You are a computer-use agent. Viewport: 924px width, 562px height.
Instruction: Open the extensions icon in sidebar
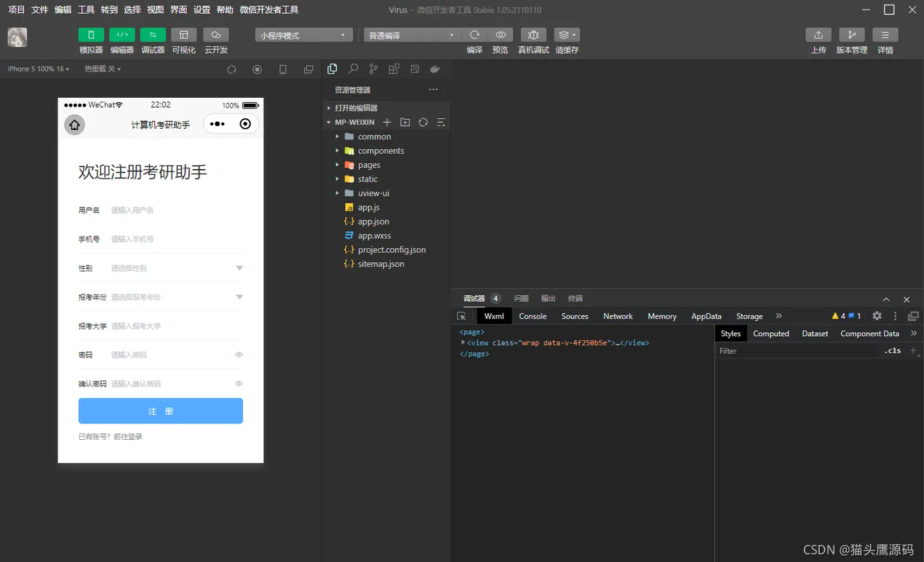pos(394,69)
